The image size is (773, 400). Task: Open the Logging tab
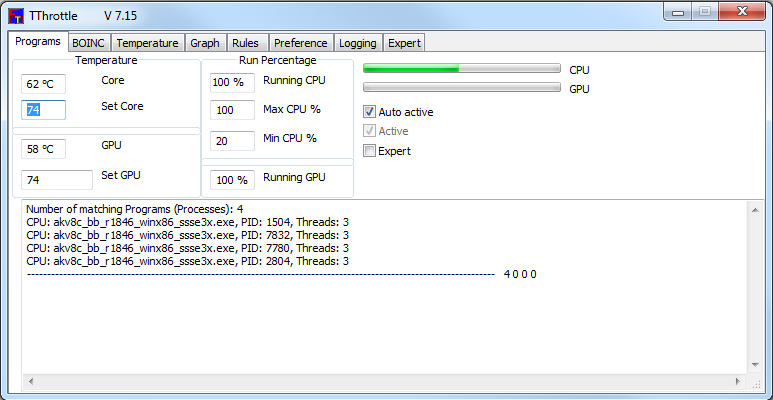click(x=358, y=43)
